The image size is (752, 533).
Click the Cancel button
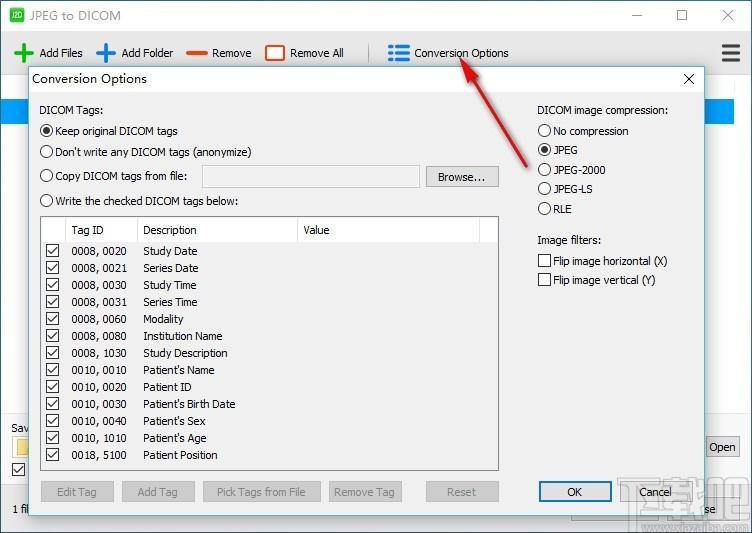pyautogui.click(x=655, y=492)
